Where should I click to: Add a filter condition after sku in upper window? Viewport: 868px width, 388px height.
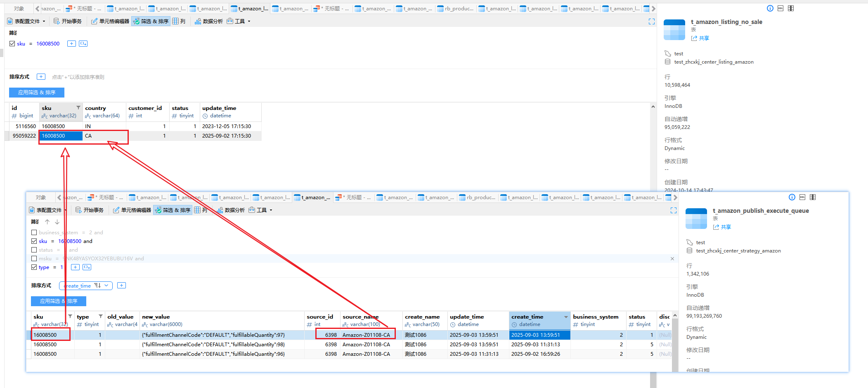pyautogui.click(x=71, y=43)
